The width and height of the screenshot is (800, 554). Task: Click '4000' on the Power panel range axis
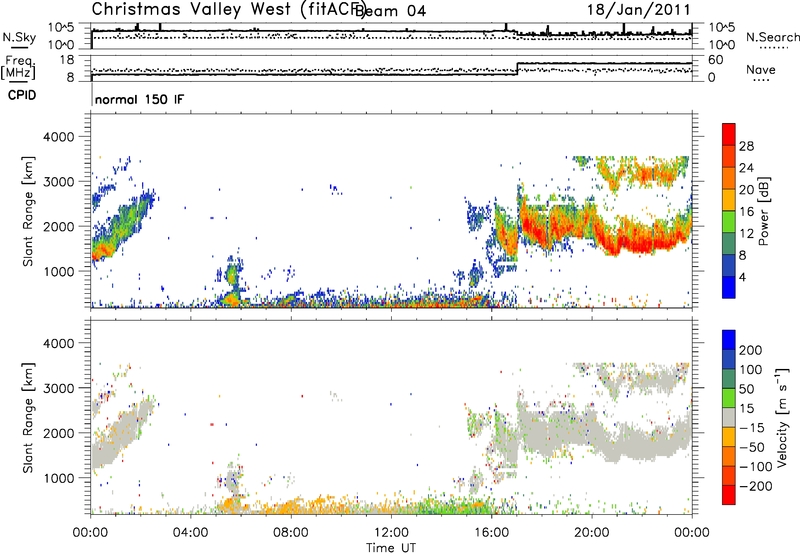click(58, 137)
